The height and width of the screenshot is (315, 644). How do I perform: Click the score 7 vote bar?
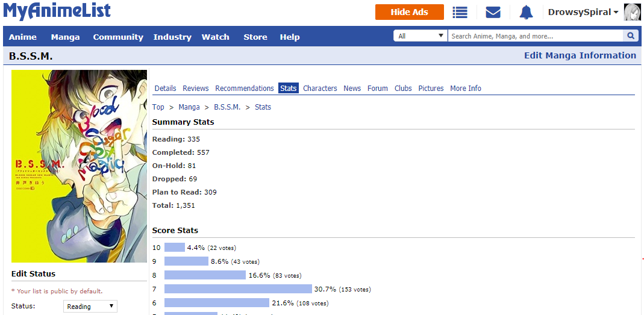click(x=238, y=288)
